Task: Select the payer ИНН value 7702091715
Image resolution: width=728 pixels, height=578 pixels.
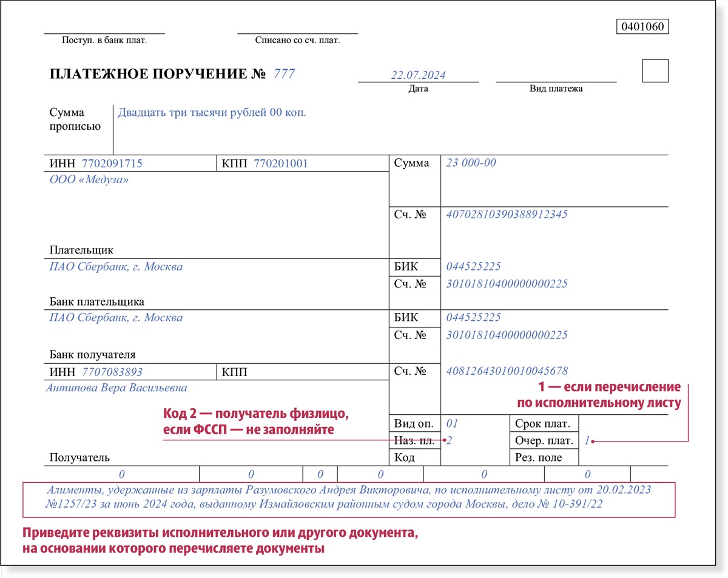Action: 112,164
